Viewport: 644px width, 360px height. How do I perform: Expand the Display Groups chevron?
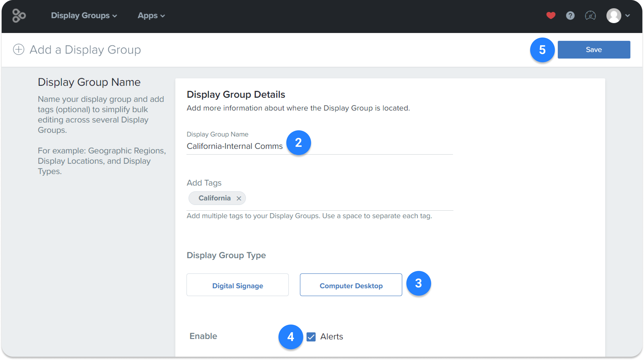(x=115, y=15)
